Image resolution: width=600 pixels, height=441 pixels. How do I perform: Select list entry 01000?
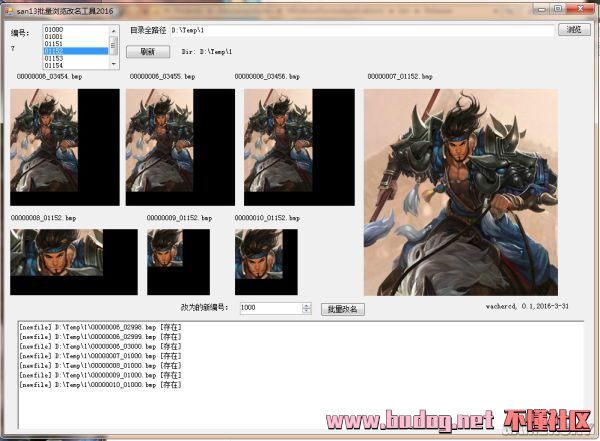[x=76, y=29]
